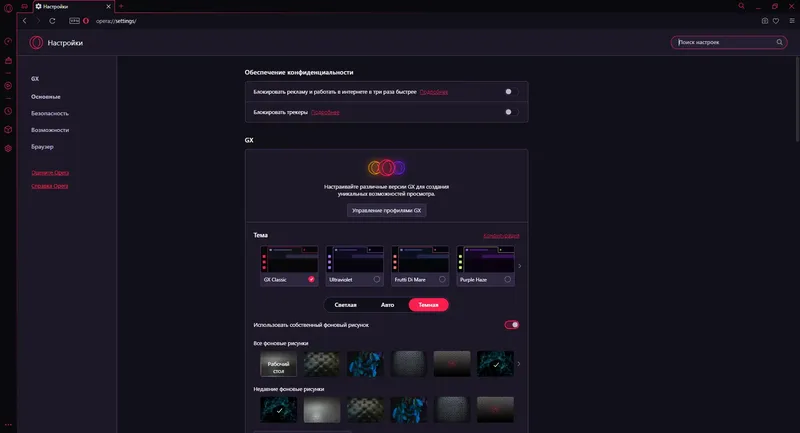Viewport: 800px width, 433px height.
Task: Select the Настройки browser tab
Action: point(73,7)
